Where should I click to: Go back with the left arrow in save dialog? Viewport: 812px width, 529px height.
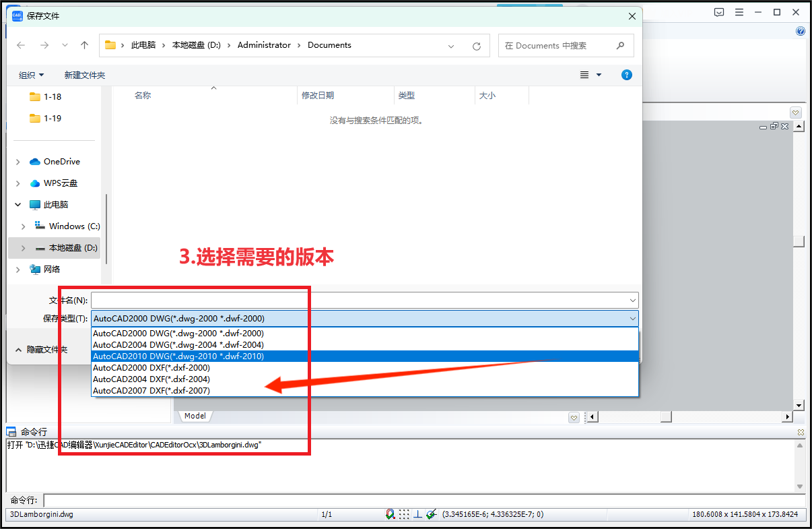(21, 45)
